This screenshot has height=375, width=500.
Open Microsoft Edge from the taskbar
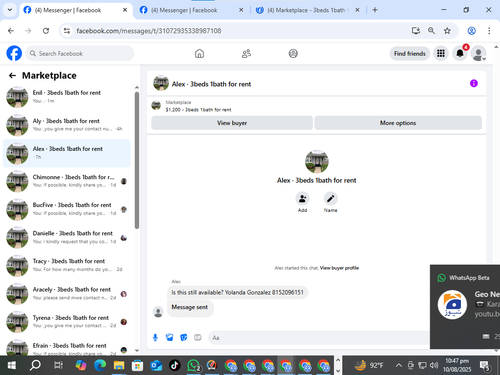tap(100, 366)
